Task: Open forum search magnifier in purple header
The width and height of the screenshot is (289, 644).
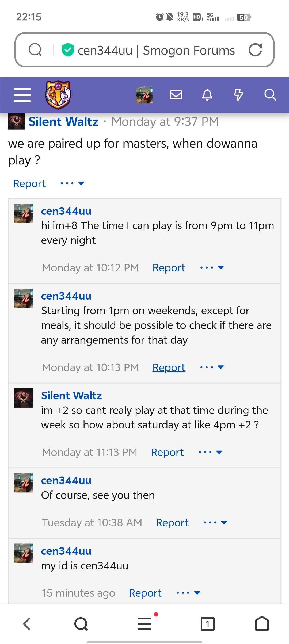Action: click(x=270, y=95)
